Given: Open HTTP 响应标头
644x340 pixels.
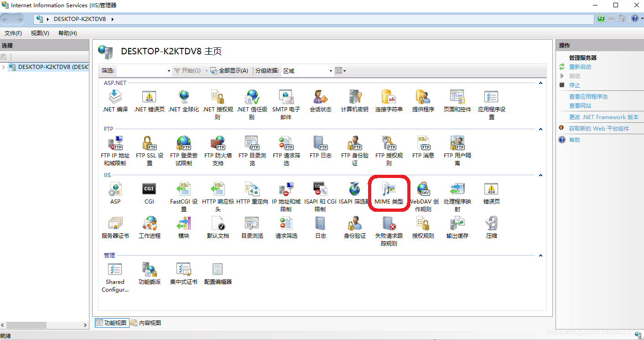Looking at the screenshot, I should click(218, 197).
